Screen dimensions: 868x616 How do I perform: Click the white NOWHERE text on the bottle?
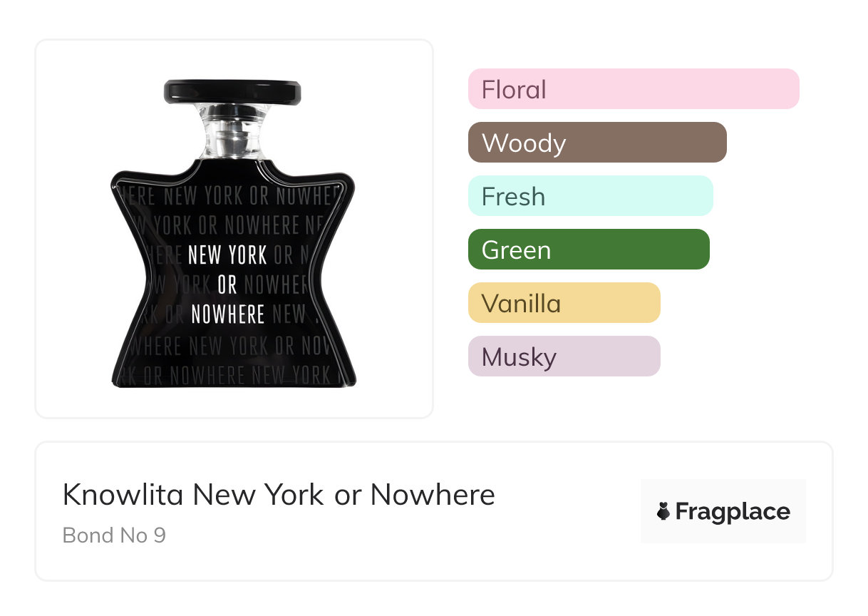(227, 314)
